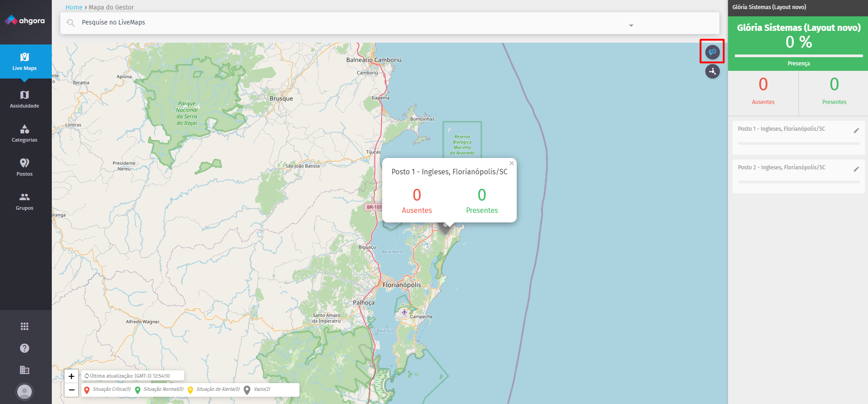Click the Mapa do Gestor breadcrumb
Screen dimensions: 868x404
pos(111,7)
